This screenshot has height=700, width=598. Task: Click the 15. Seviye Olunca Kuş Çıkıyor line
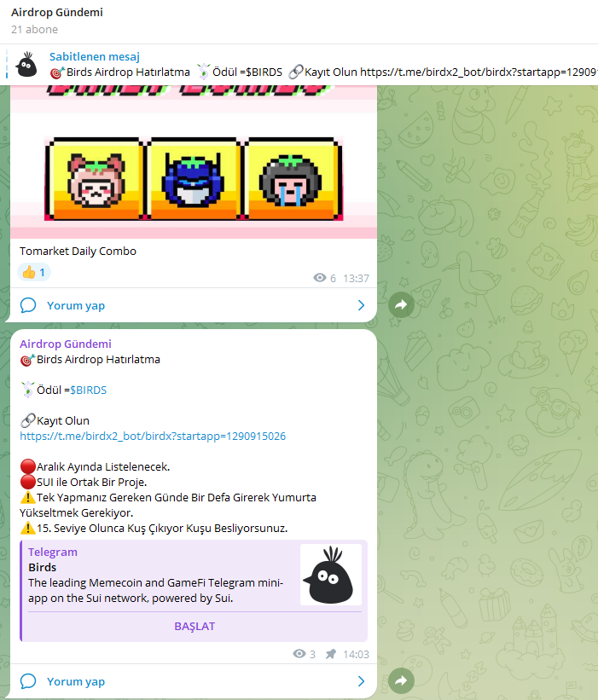coord(162,528)
